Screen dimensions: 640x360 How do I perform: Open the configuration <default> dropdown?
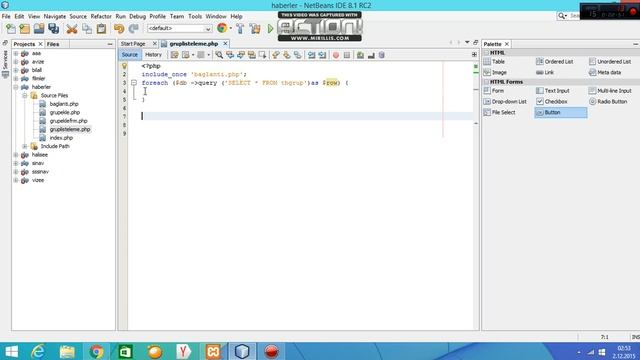click(179, 29)
